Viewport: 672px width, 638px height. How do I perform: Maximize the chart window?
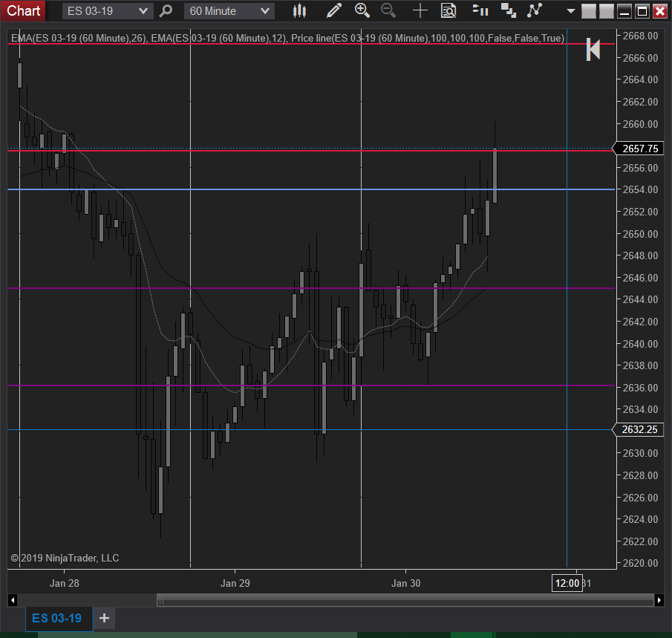pos(642,11)
